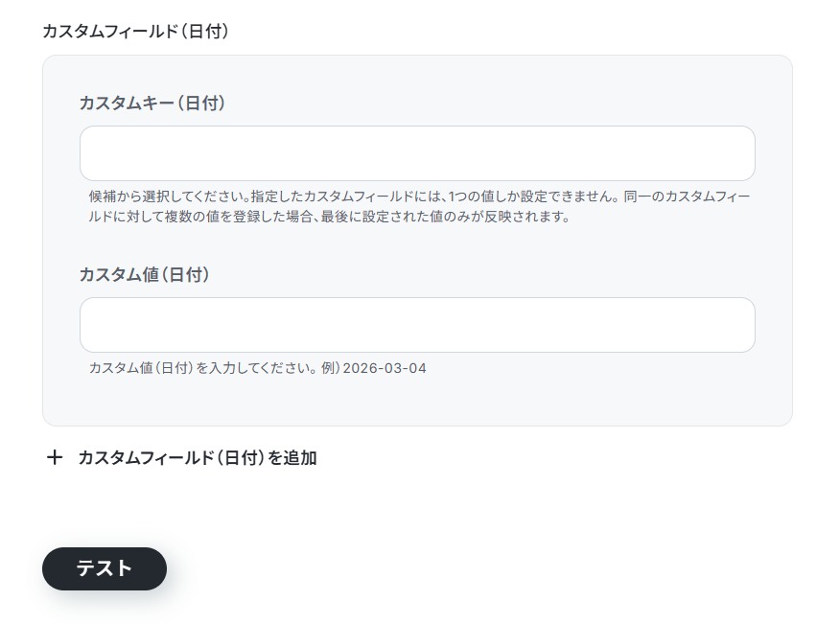Screen dimensions: 840x624
Task: Click the カスタムキー(日付) field label
Action: point(152,103)
